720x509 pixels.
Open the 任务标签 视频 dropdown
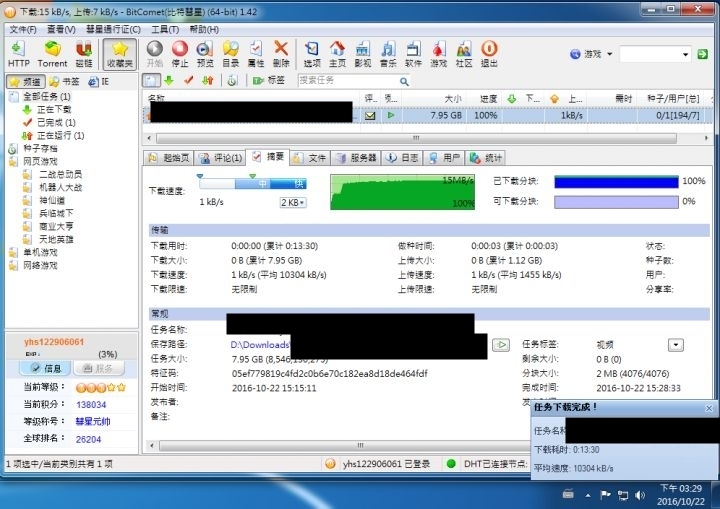pyautogui.click(x=675, y=345)
